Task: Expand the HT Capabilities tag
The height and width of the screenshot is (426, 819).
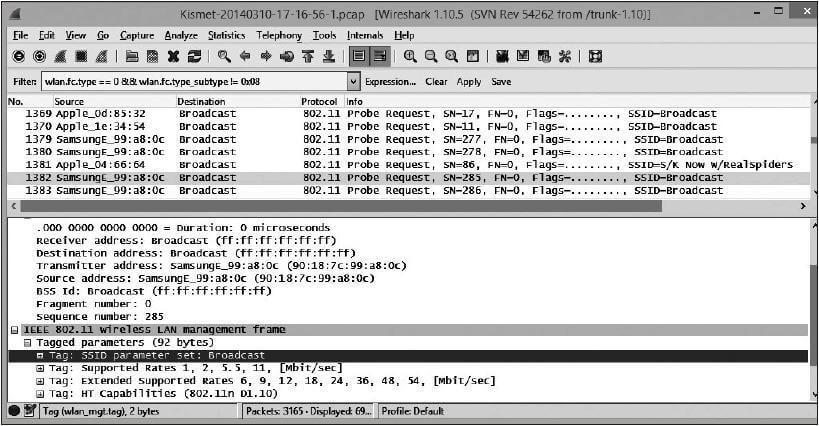Action: coord(40,394)
